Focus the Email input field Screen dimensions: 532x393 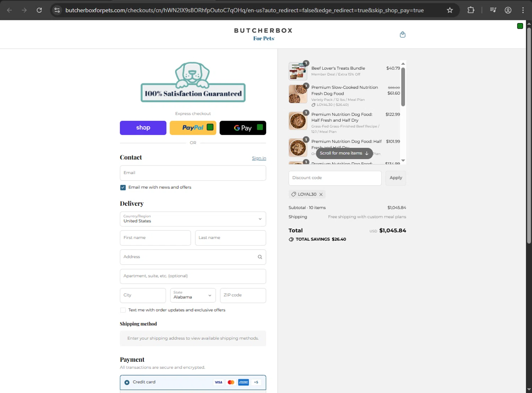(193, 173)
